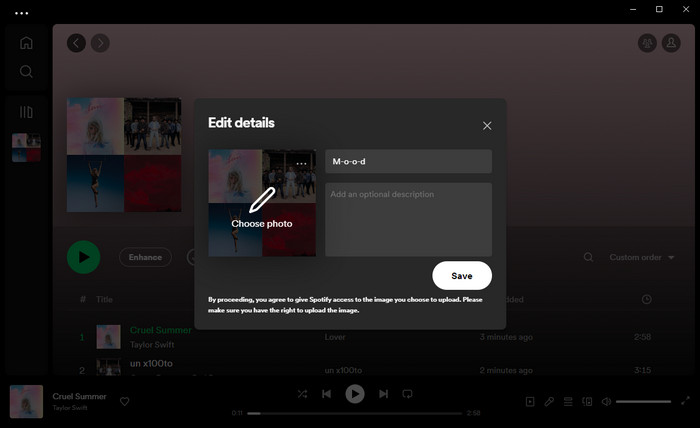Open the cover photo three-dots options
The image size is (700, 428).
coord(301,164)
